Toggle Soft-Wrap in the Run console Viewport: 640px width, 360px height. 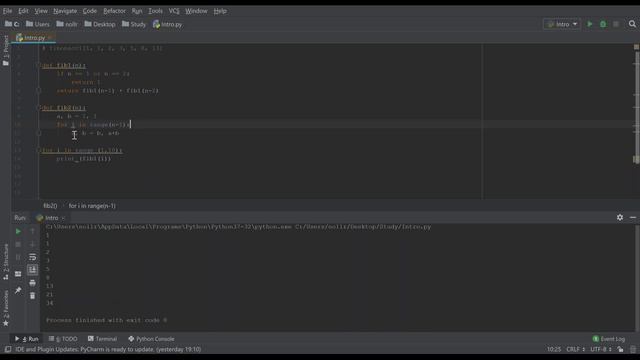click(33, 257)
